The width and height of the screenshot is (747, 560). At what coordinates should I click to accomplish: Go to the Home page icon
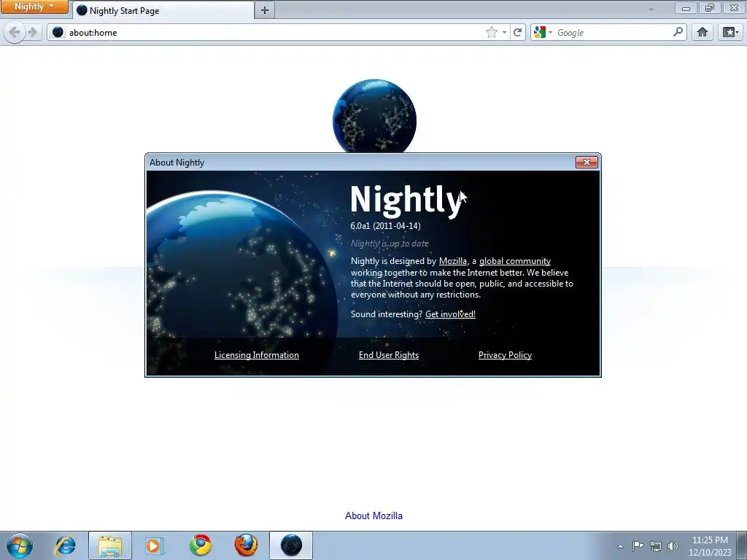tap(703, 32)
